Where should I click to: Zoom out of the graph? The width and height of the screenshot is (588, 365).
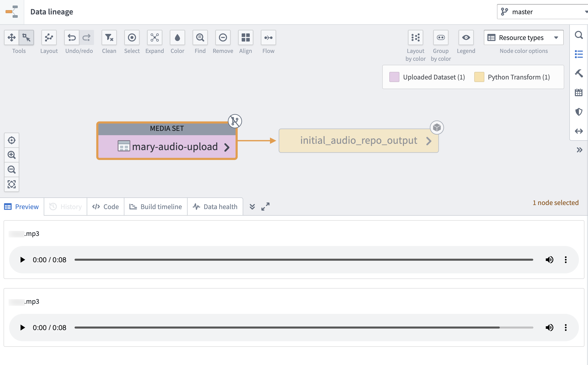(12, 170)
